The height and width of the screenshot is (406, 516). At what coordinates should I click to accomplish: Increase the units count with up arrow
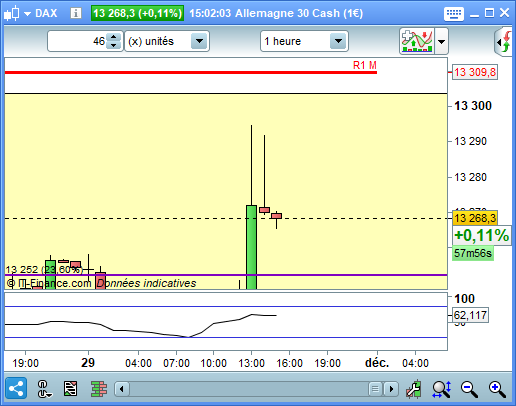[x=114, y=37]
